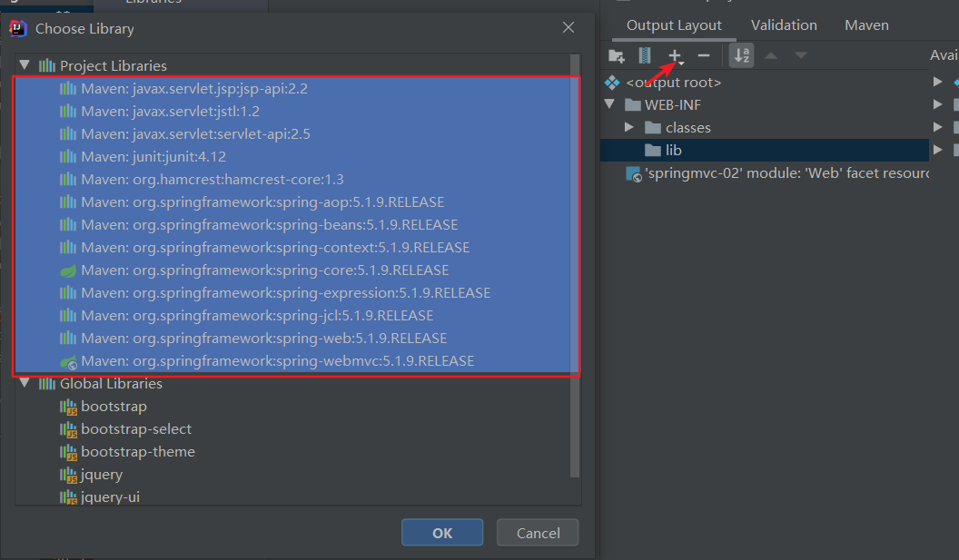Expand available element beside classes row
This screenshot has height=560, width=959.
tap(937, 126)
